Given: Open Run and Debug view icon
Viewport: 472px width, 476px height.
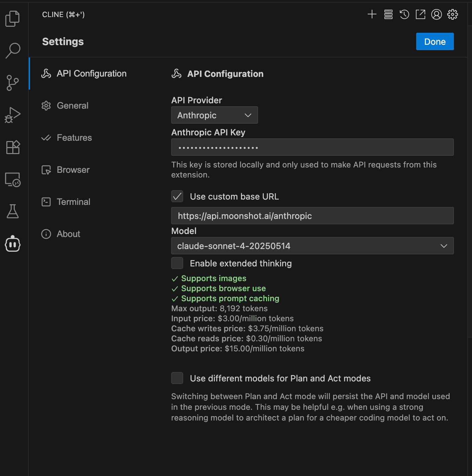Looking at the screenshot, I should tap(13, 115).
